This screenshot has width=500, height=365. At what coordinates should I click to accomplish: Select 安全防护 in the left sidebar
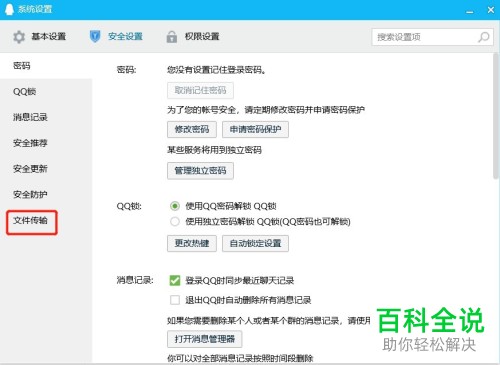(46, 194)
